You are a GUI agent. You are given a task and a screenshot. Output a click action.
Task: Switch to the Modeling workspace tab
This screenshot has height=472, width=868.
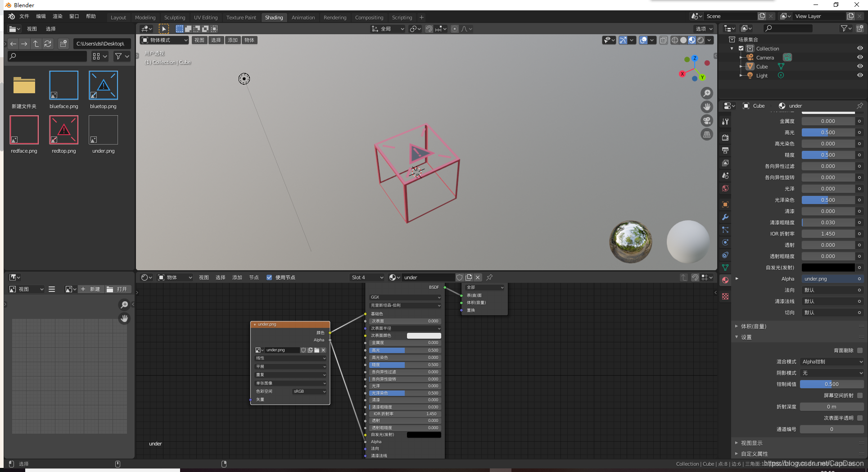coord(145,18)
